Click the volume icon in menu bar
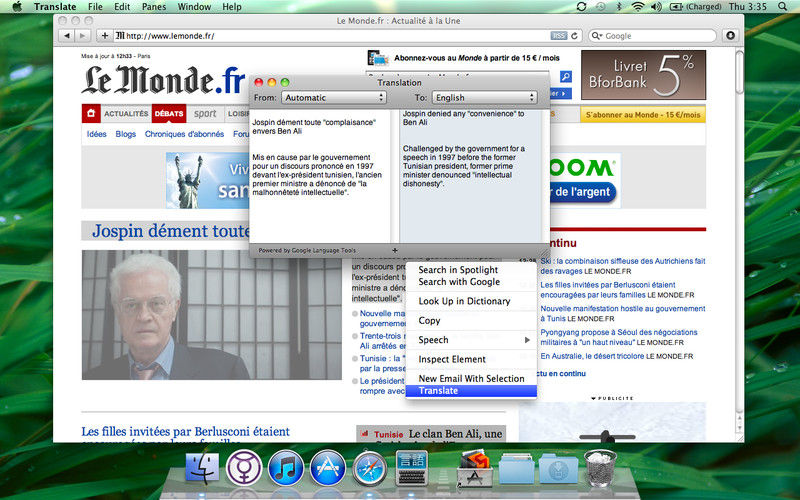 [x=657, y=7]
